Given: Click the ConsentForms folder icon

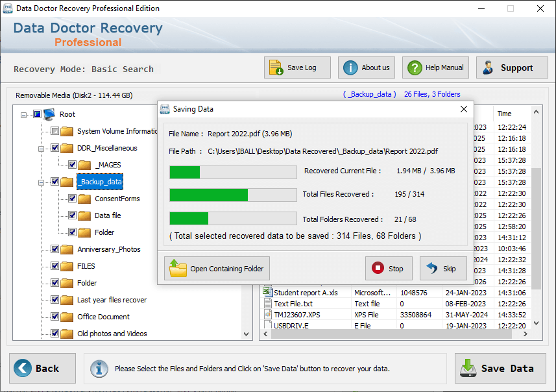Looking at the screenshot, I should [84, 199].
